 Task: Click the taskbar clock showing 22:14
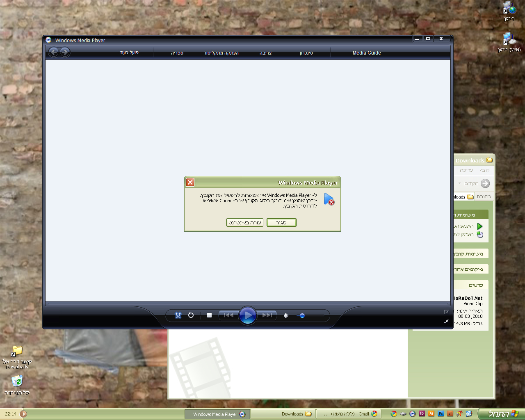pyautogui.click(x=11, y=414)
